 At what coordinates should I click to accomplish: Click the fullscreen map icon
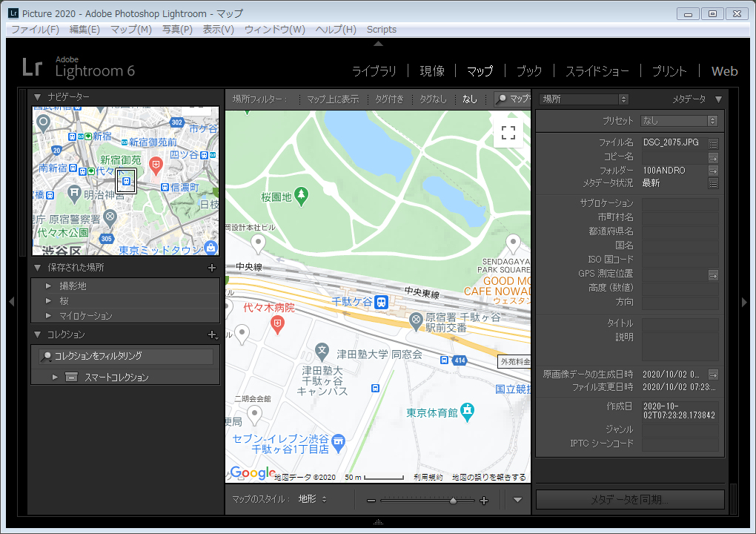click(x=508, y=133)
